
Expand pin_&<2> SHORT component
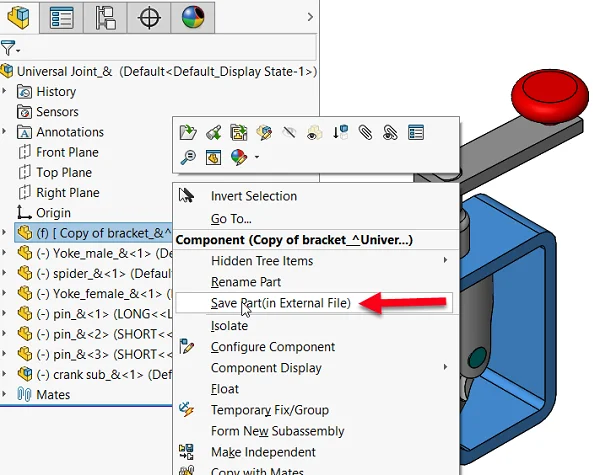click(4, 334)
